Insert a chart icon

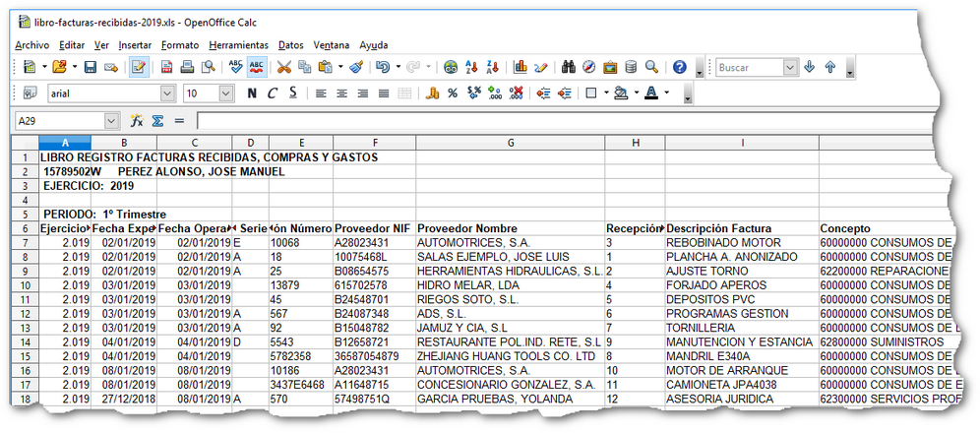tap(520, 67)
